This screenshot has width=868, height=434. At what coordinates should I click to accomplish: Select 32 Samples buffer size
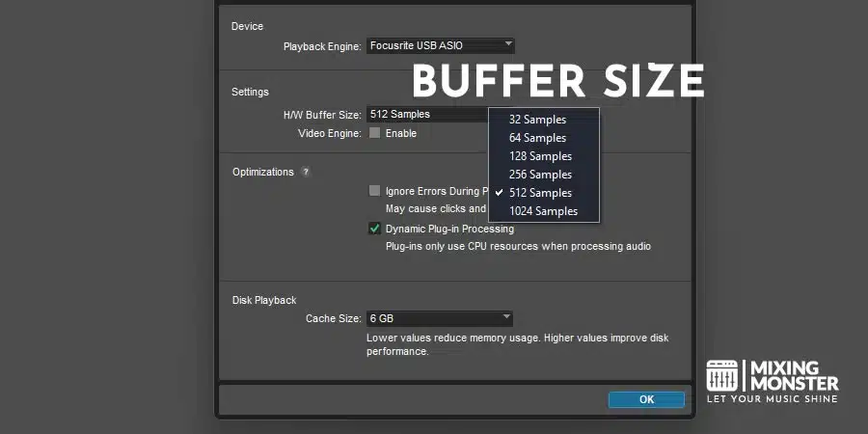coord(537,120)
